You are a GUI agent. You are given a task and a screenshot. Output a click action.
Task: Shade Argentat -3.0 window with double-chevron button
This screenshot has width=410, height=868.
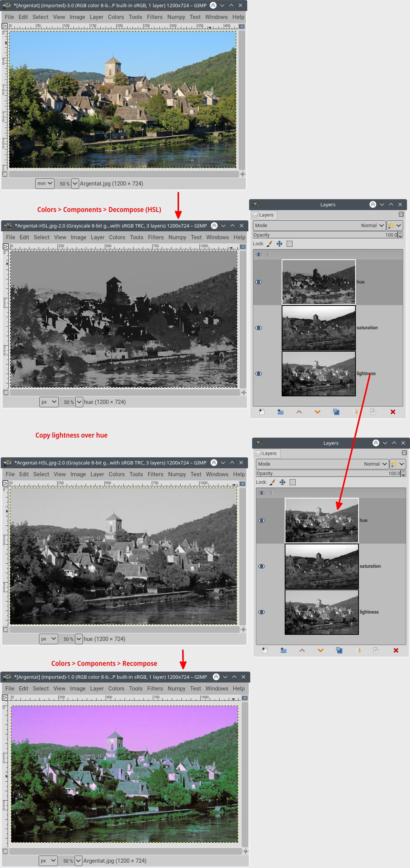[x=213, y=6]
